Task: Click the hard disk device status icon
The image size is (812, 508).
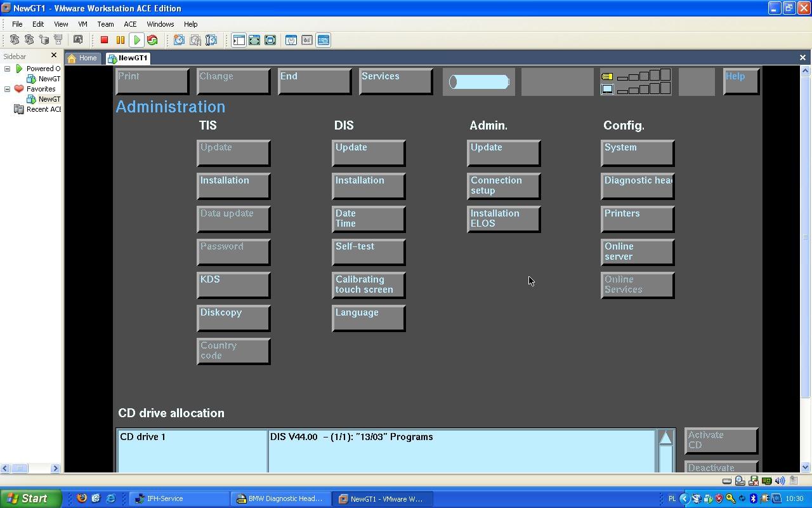Action: 727,481
